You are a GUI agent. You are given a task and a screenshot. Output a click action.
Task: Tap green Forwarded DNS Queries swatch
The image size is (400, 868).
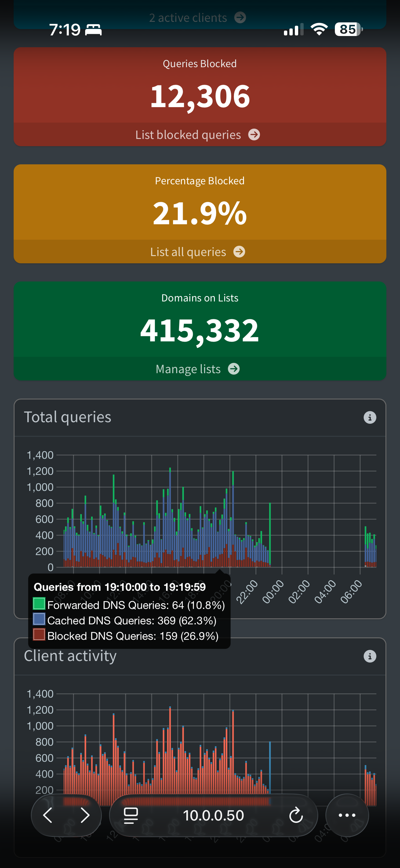coord(39,603)
